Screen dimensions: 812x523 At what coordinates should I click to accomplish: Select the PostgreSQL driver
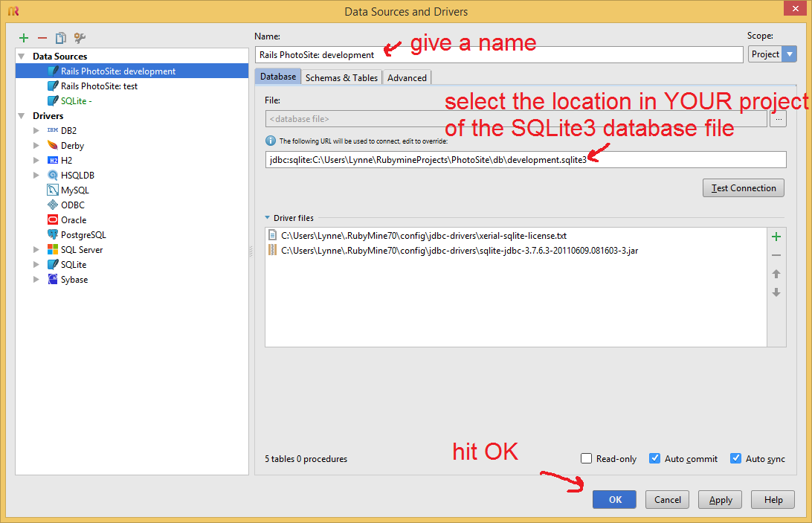click(x=83, y=235)
